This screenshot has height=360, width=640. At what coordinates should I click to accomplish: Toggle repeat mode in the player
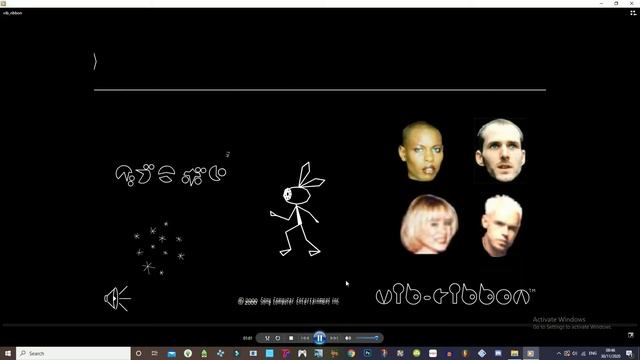point(278,338)
